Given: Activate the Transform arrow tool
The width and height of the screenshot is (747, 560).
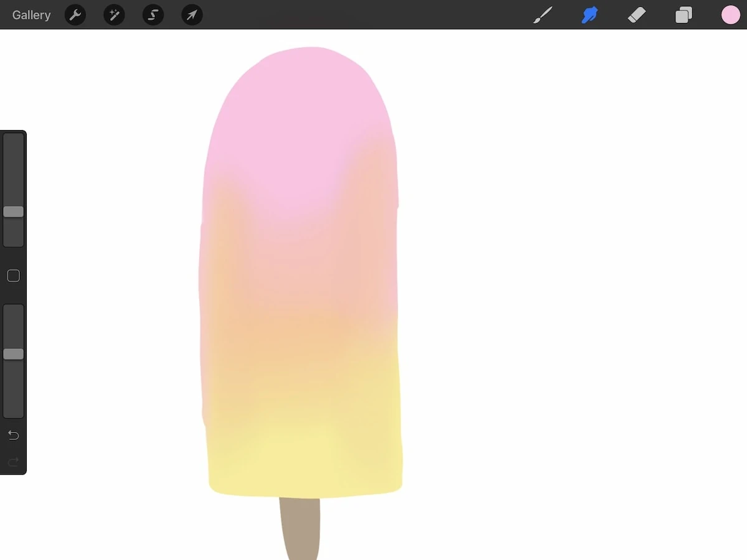Looking at the screenshot, I should coord(192,15).
